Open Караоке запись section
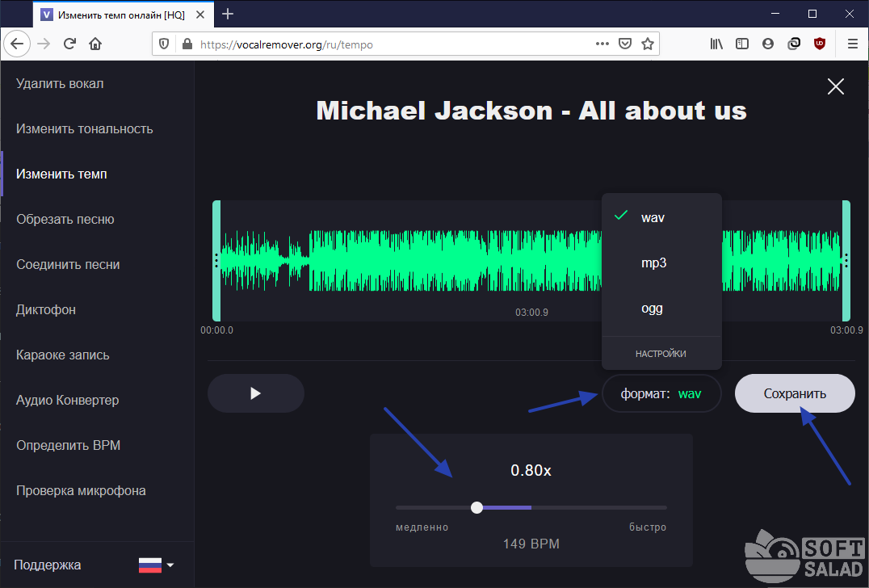This screenshot has width=869, height=588. [x=63, y=355]
